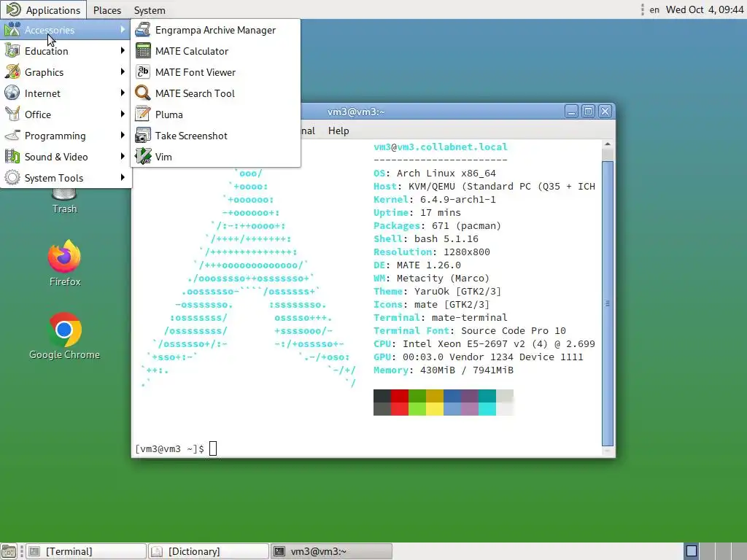This screenshot has width=747, height=560.
Task: Click the clock showing Wed Oct 4
Action: click(x=705, y=9)
